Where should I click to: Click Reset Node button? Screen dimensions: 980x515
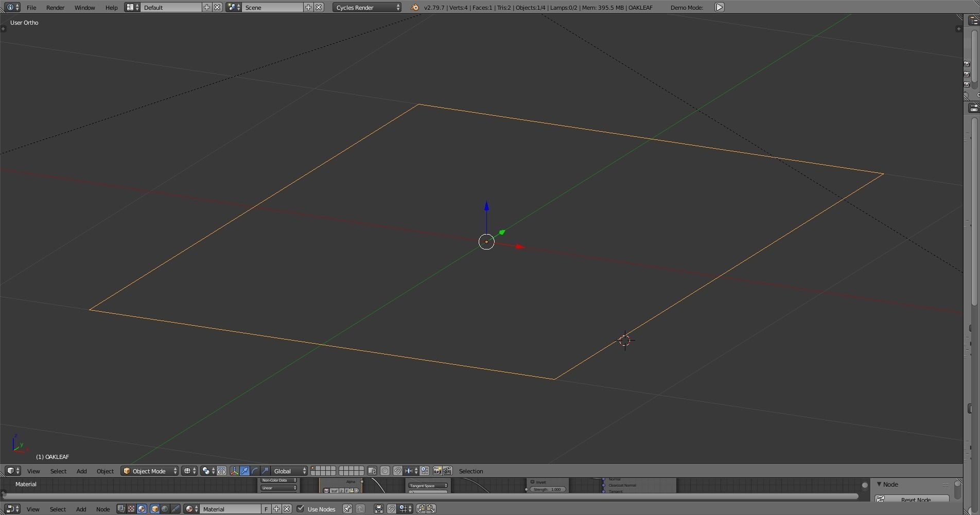[912, 499]
